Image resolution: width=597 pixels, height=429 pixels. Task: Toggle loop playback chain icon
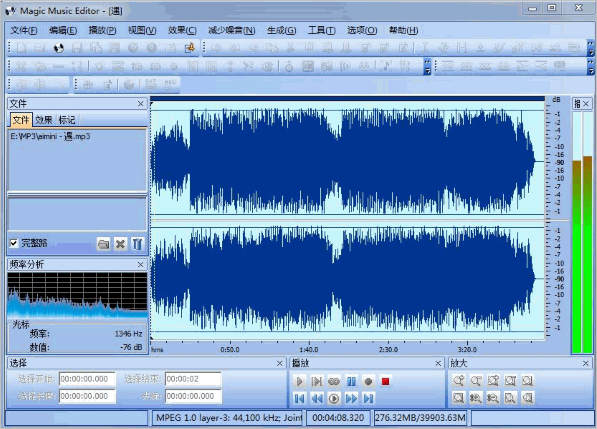click(334, 381)
